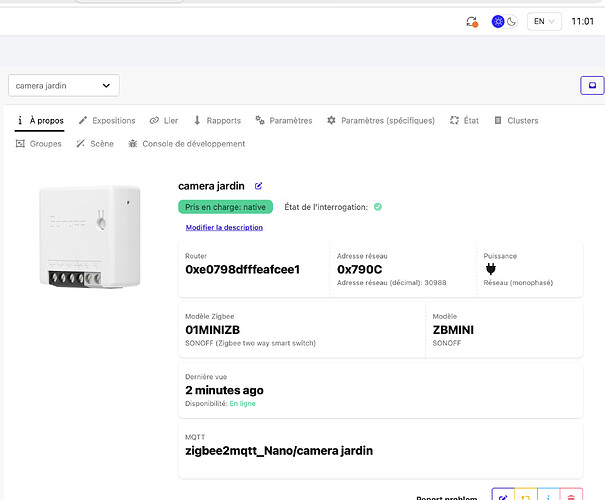Click the rename icon beside camera jardin title
The image size is (605, 500).
coord(258,186)
